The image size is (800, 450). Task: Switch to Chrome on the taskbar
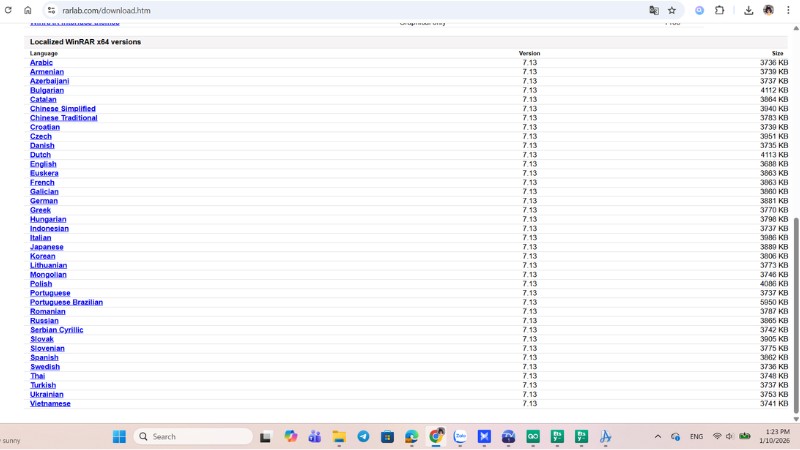pos(436,437)
